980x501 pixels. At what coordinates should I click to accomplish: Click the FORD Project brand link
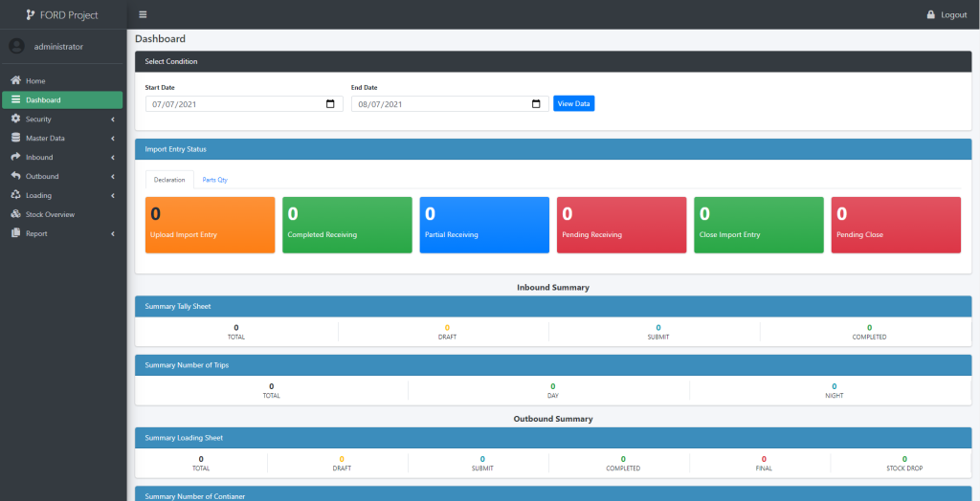coord(62,15)
